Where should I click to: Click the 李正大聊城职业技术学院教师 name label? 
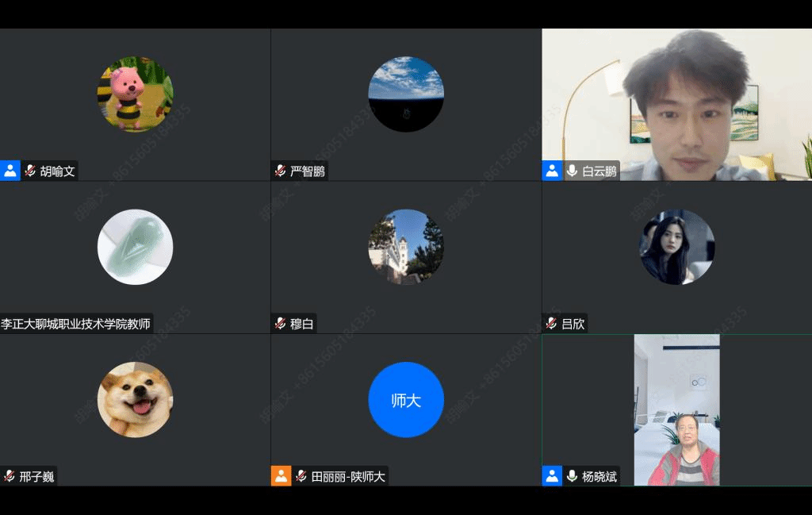pyautogui.click(x=75, y=324)
